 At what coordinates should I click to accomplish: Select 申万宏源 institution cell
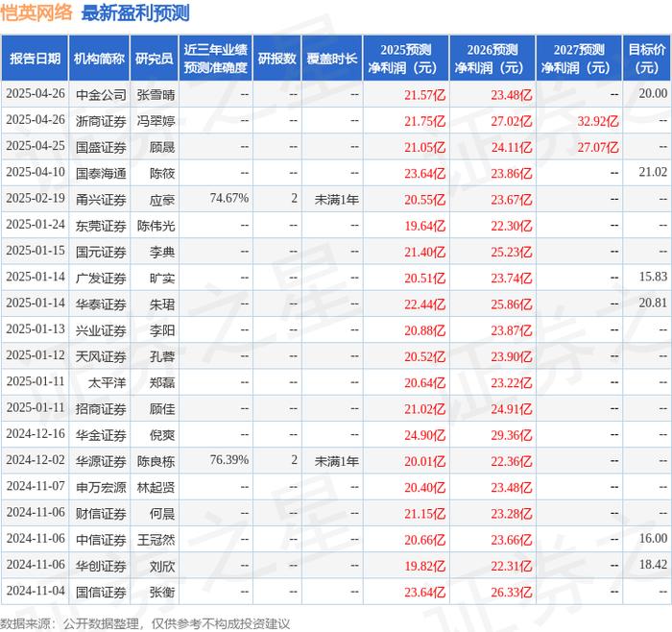101,487
